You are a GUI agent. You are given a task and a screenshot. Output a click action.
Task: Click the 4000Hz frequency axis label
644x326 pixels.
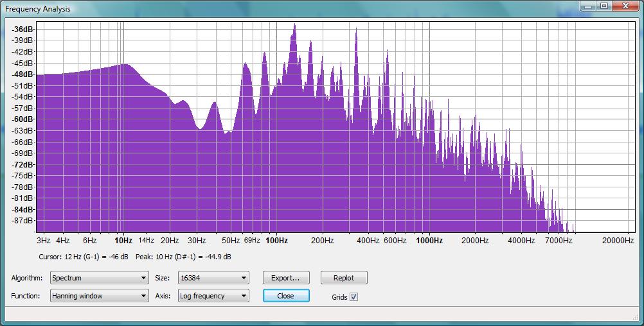[x=521, y=241]
